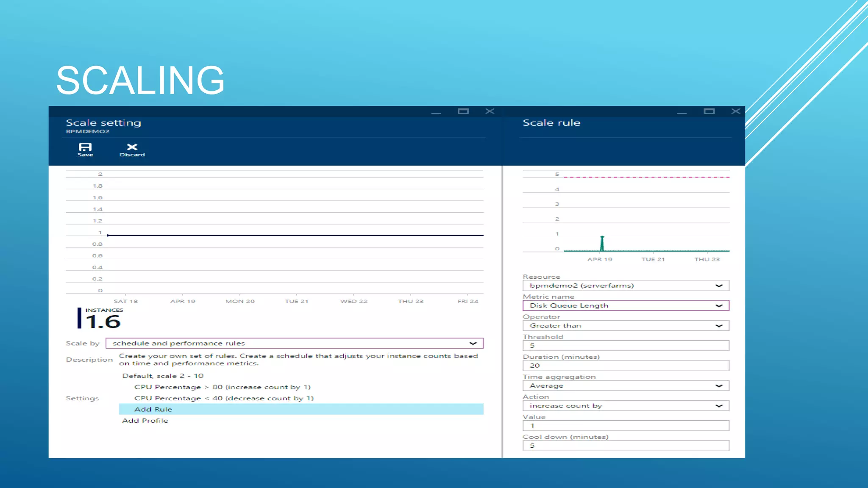Viewport: 868px width, 488px height.
Task: Click the Cool down minutes field
Action: tap(626, 446)
